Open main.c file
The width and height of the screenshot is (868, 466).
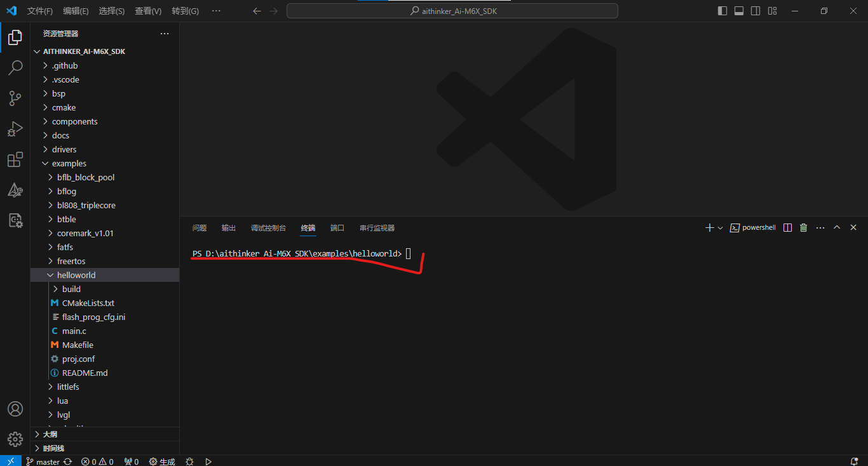(x=105, y=331)
